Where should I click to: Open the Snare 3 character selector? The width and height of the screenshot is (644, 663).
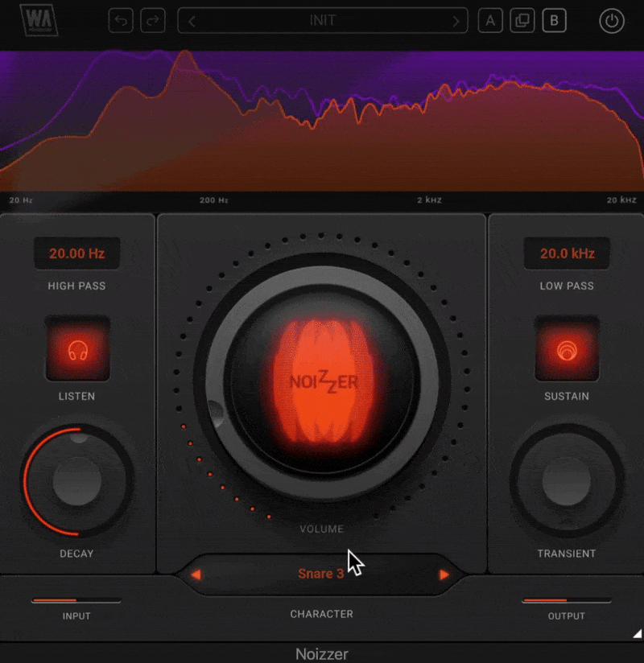tap(320, 574)
